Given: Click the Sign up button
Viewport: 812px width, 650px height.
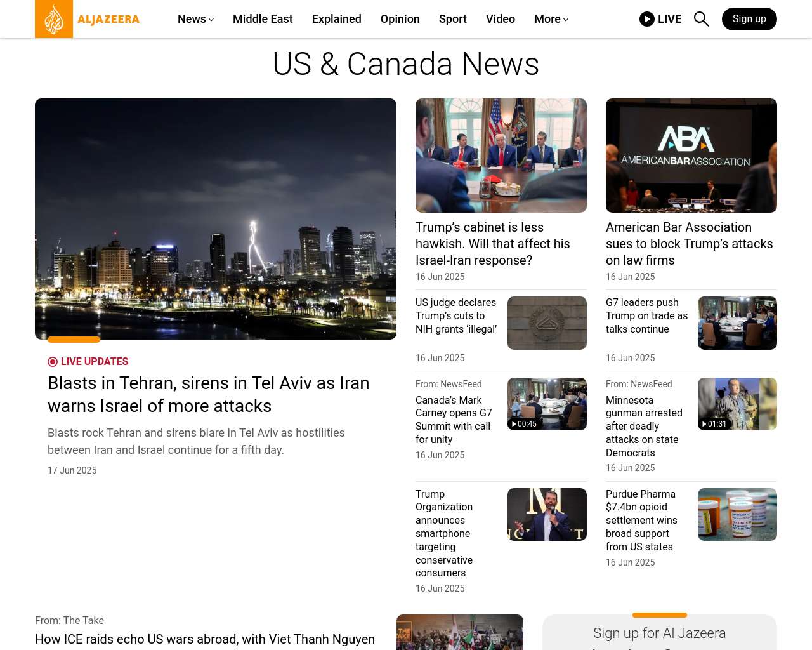Looking at the screenshot, I should click(749, 19).
